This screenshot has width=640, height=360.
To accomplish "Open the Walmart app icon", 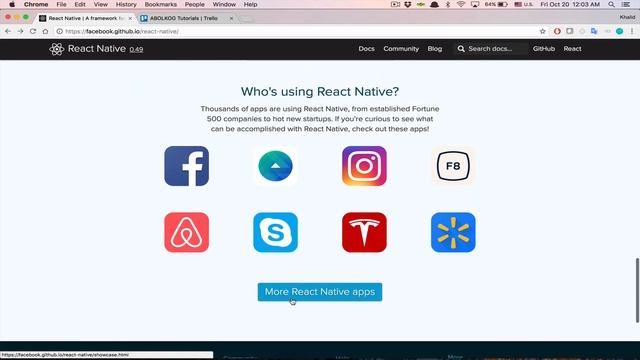I will pyautogui.click(x=453, y=232).
